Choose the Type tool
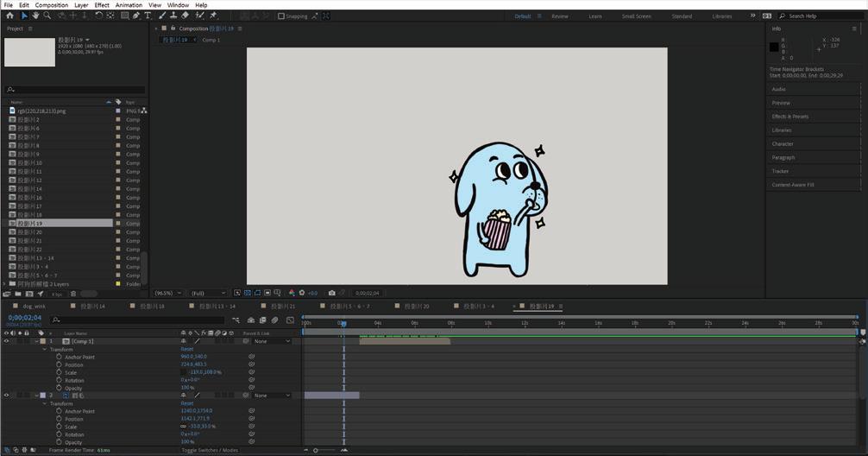This screenshot has height=456, width=868. pyautogui.click(x=148, y=16)
